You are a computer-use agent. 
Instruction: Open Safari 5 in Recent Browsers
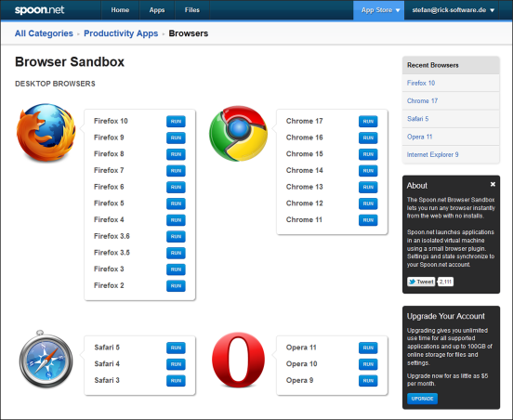pos(451,119)
